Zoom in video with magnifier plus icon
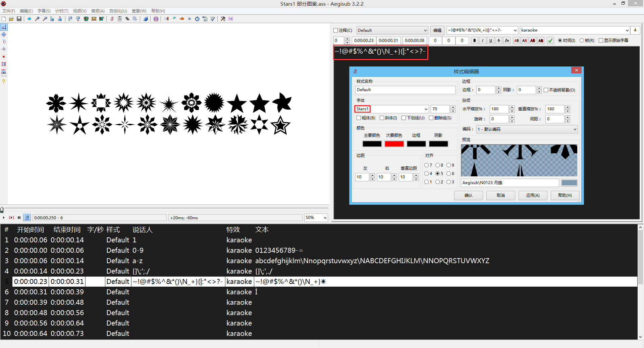 (37, 19)
